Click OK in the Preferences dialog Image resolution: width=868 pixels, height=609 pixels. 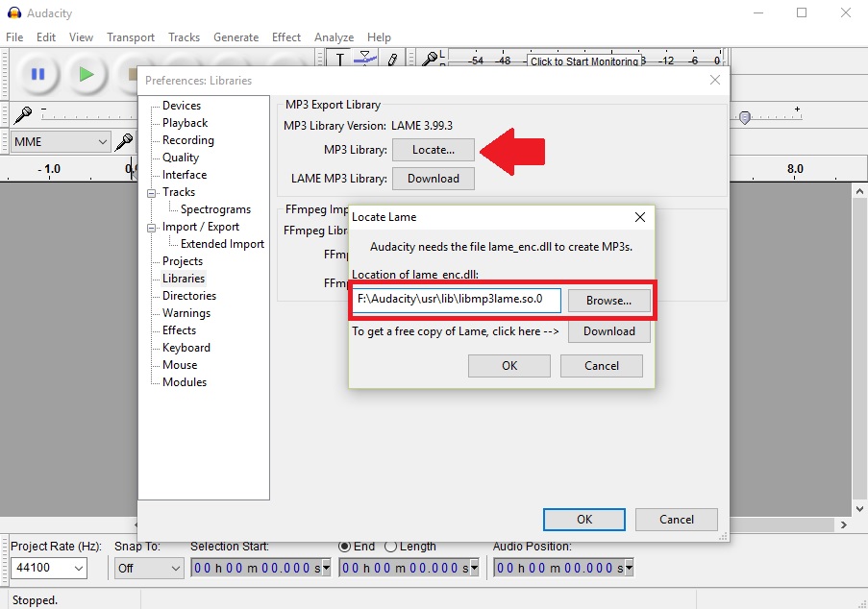pos(584,520)
